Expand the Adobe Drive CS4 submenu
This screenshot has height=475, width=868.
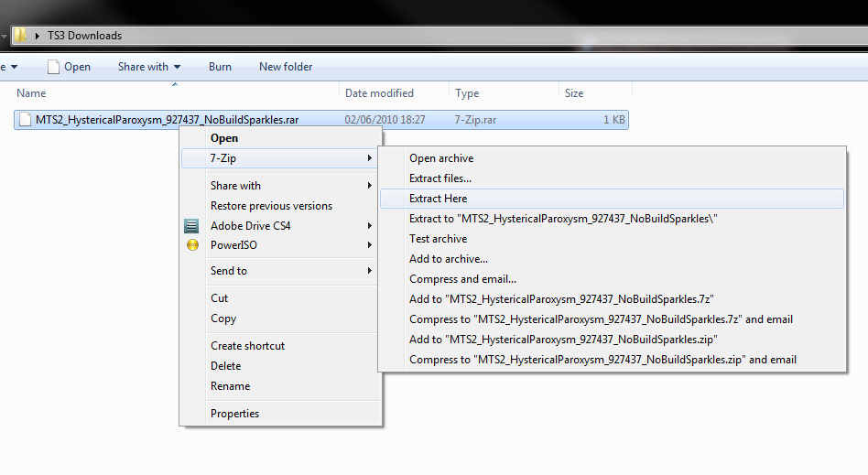369,226
